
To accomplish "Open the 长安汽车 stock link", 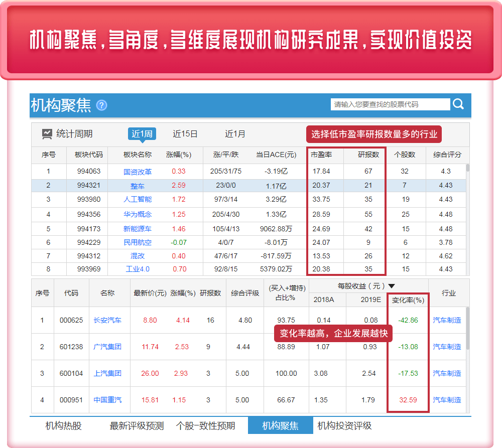I will coord(107,320).
